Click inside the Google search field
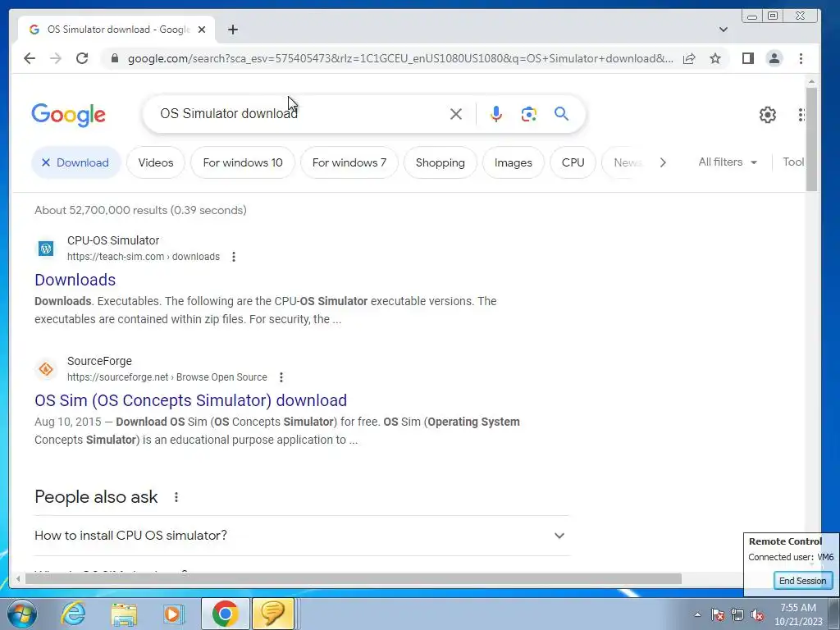 point(300,113)
